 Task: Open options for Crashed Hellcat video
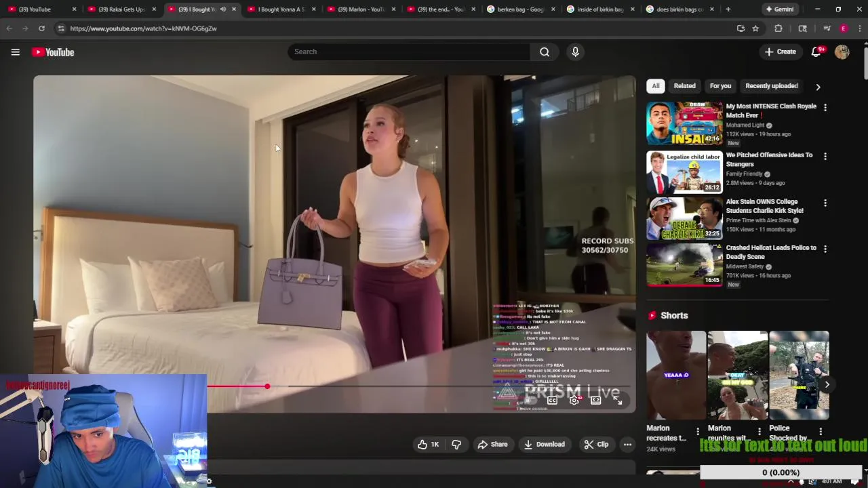coord(825,249)
